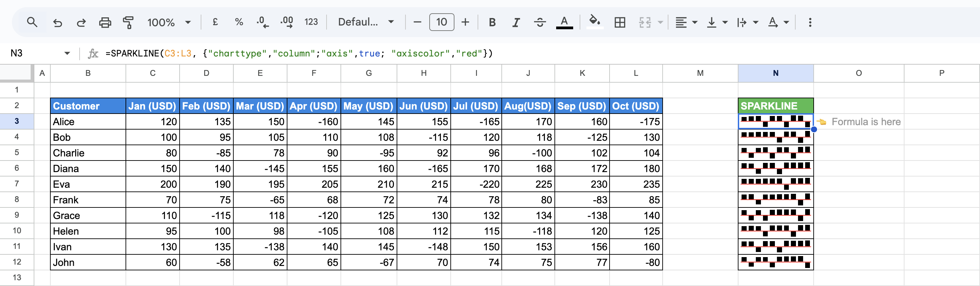Format selected cells as percent
The image size is (980, 286).
tap(239, 22)
